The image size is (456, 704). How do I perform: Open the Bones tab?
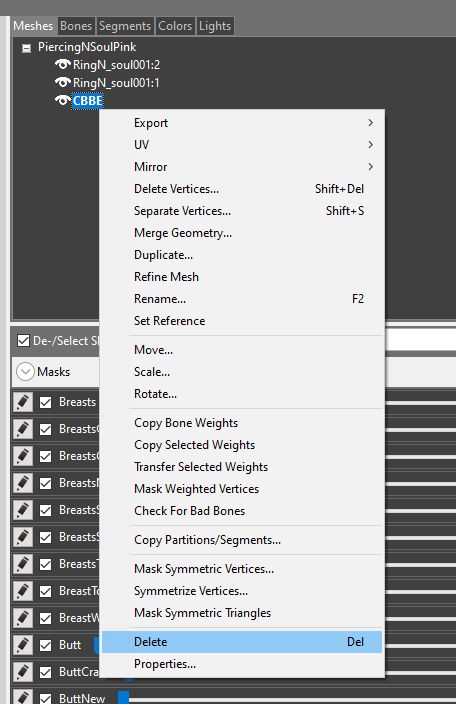(76, 26)
